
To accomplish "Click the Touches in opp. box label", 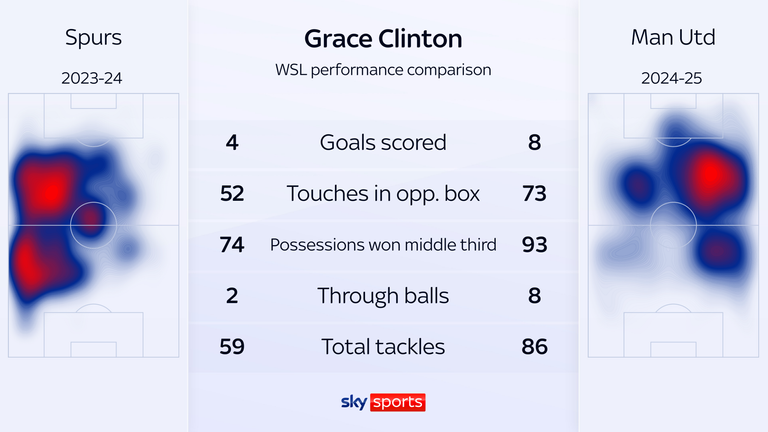I will 383,194.
